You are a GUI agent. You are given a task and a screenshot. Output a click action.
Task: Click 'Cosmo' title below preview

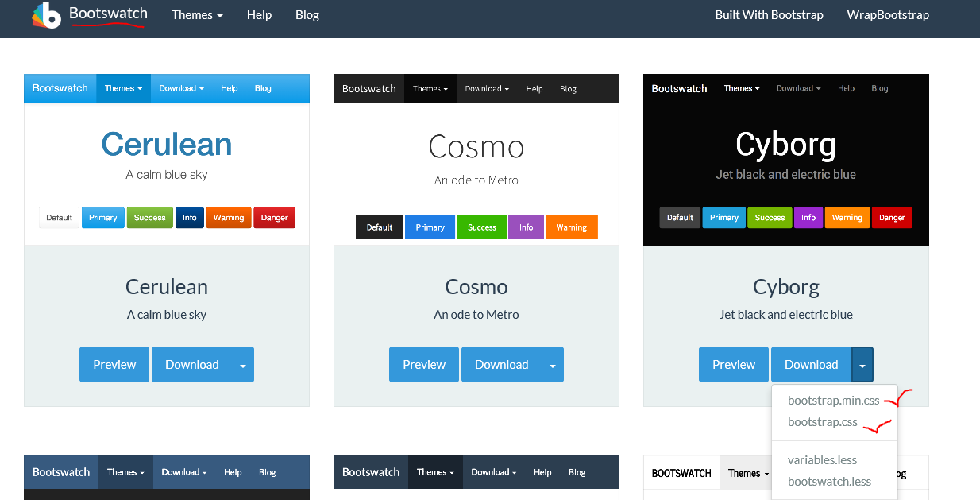coord(476,287)
